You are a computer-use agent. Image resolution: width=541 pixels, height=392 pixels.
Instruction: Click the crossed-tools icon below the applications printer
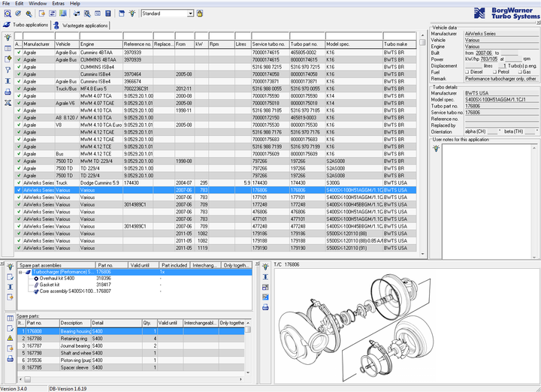[8, 103]
